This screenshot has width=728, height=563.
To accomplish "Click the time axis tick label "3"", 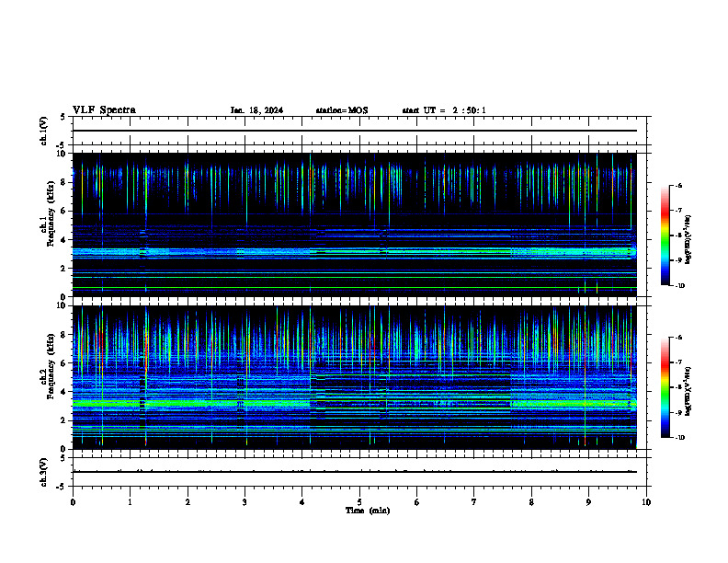I will click(245, 502).
